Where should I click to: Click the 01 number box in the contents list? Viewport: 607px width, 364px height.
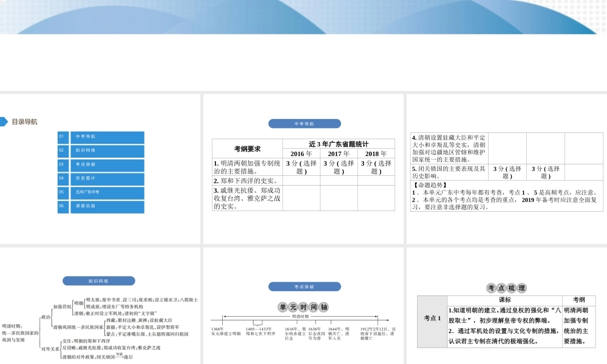coord(63,137)
